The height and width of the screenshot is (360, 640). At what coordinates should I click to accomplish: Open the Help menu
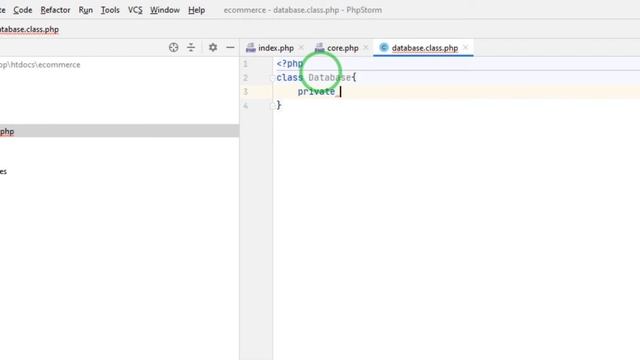pyautogui.click(x=196, y=10)
